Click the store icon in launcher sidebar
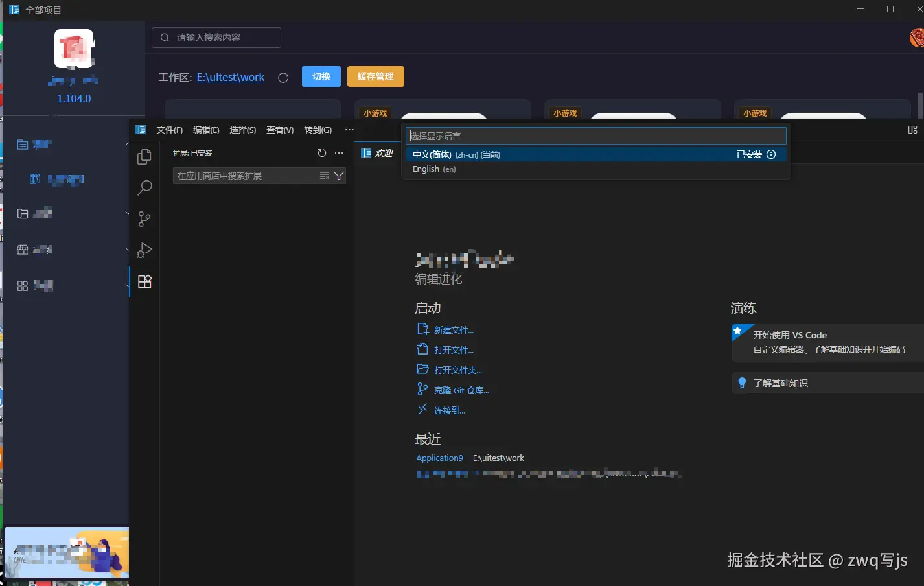 pyautogui.click(x=23, y=250)
